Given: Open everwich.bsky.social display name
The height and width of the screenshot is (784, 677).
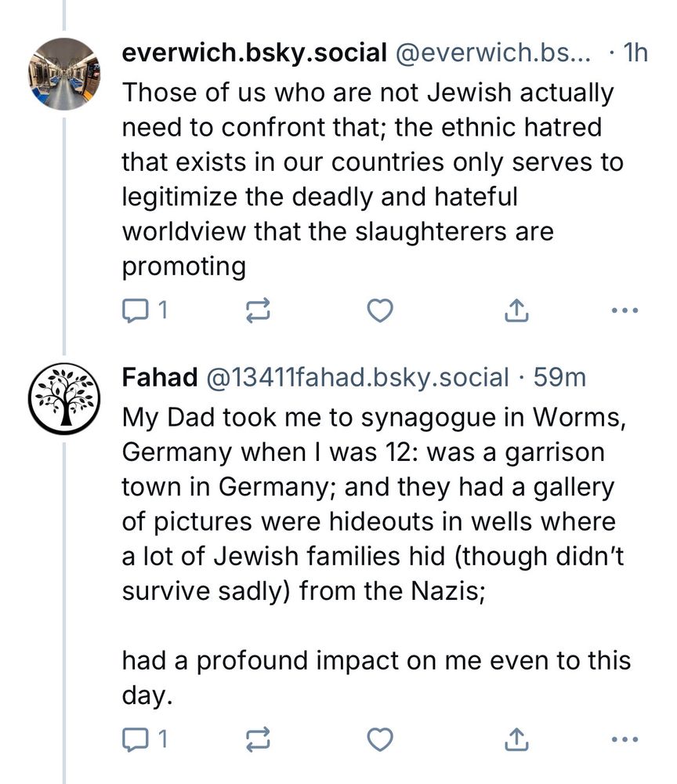Looking at the screenshot, I should tap(254, 53).
